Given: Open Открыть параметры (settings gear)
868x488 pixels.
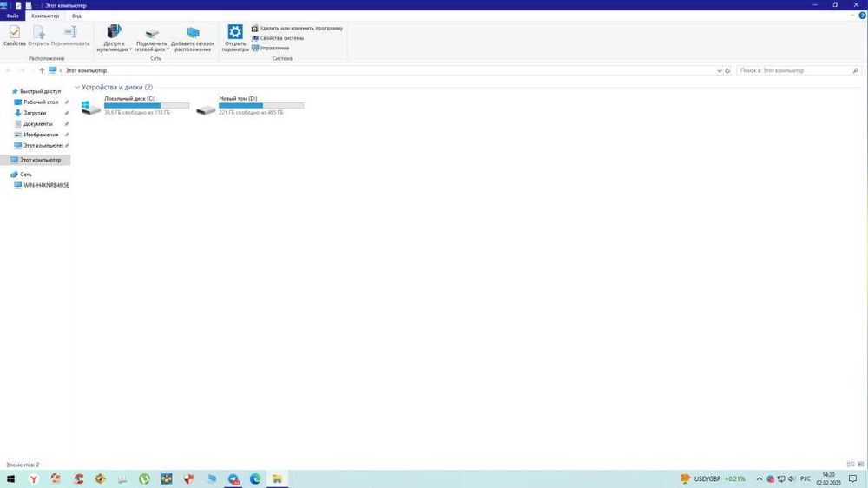Looking at the screenshot, I should tap(235, 37).
